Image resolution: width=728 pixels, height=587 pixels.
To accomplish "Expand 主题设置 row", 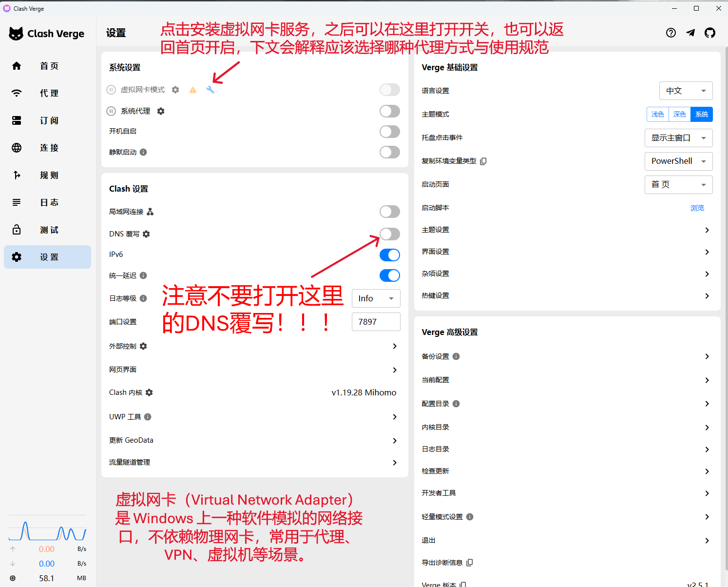I will (567, 230).
